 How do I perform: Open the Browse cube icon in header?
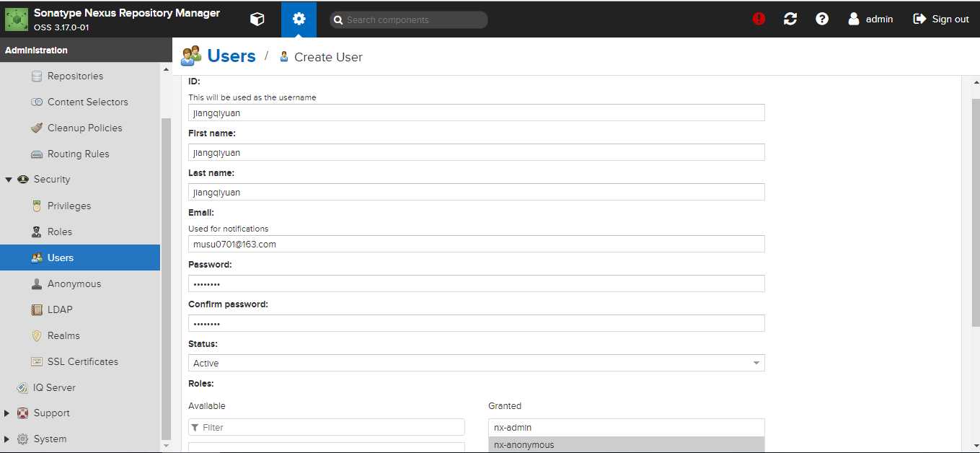click(257, 19)
